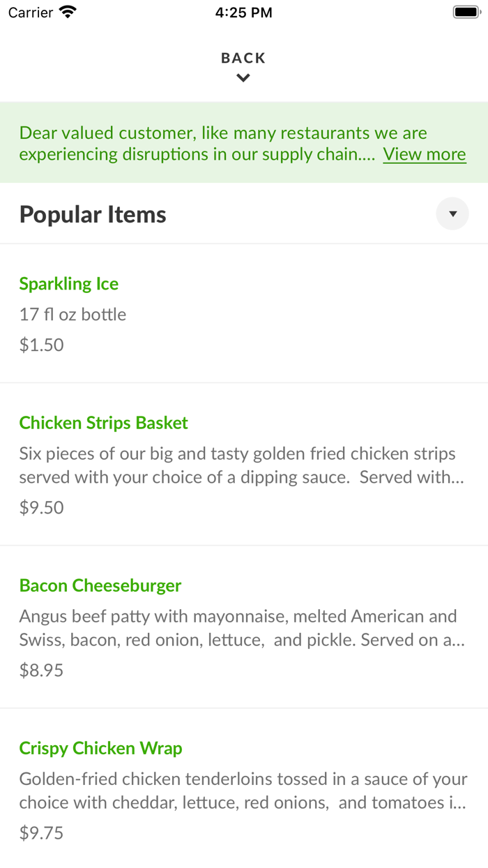Tap the $1.50 price for Sparkling Ice
The image size is (488, 868).
42,345
